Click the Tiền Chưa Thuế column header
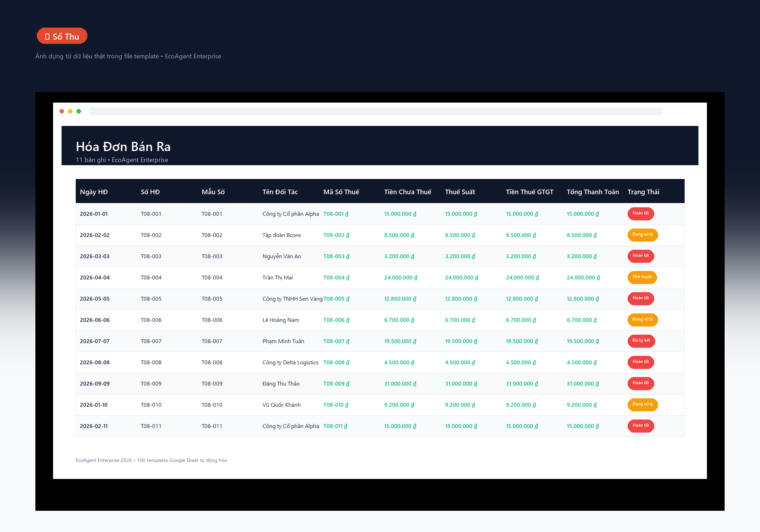The image size is (760, 532). 408,192
